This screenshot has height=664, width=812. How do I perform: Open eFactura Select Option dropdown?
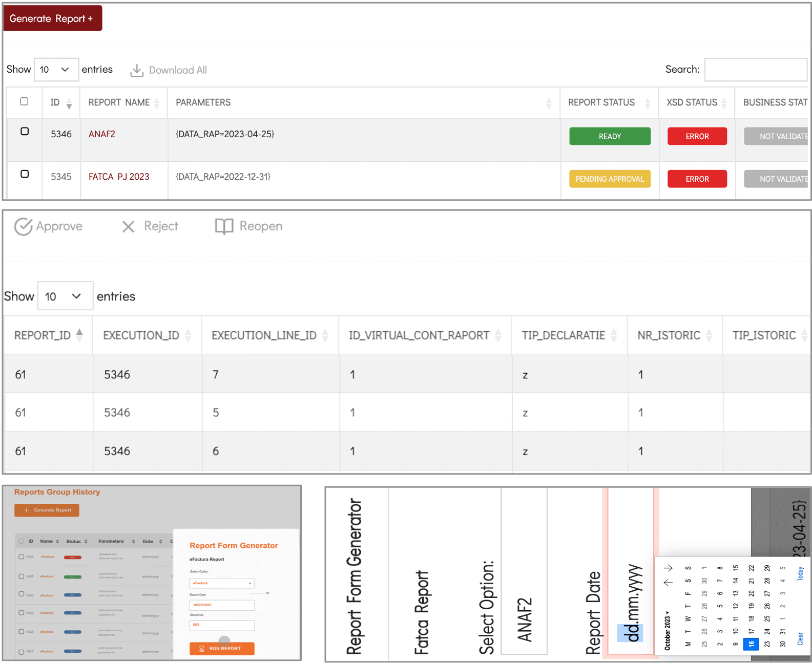222,583
